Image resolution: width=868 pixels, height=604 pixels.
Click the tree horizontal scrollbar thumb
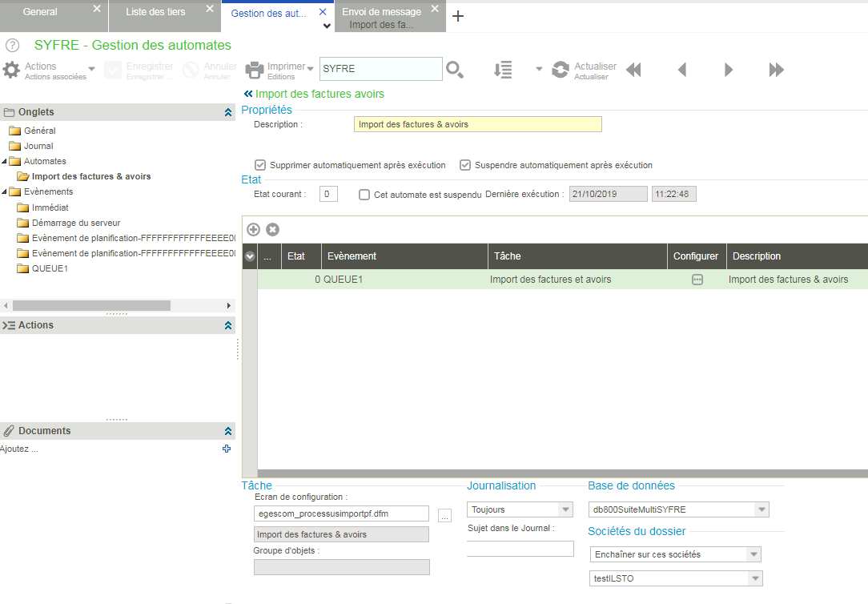pyautogui.click(x=91, y=305)
